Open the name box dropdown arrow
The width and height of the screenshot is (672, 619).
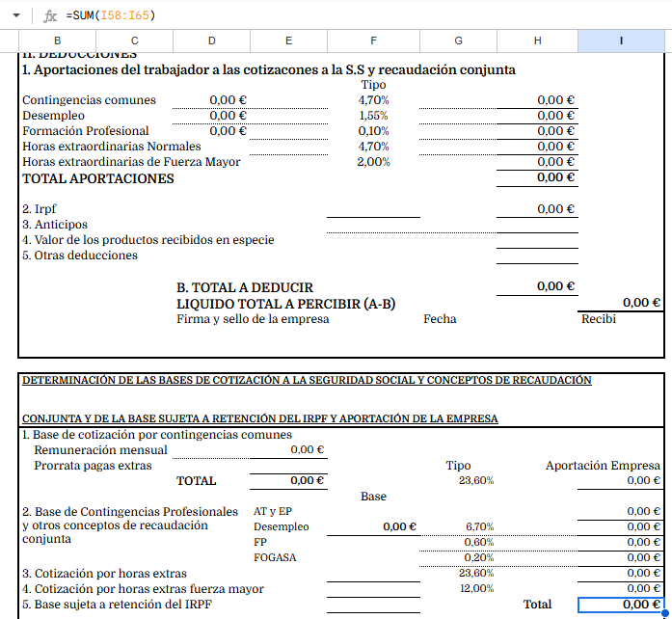pos(16,15)
